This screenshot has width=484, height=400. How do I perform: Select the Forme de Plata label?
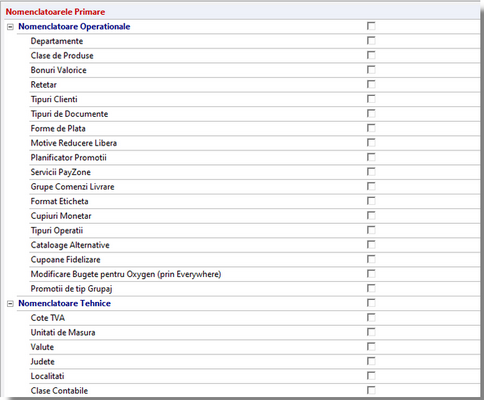pos(58,129)
